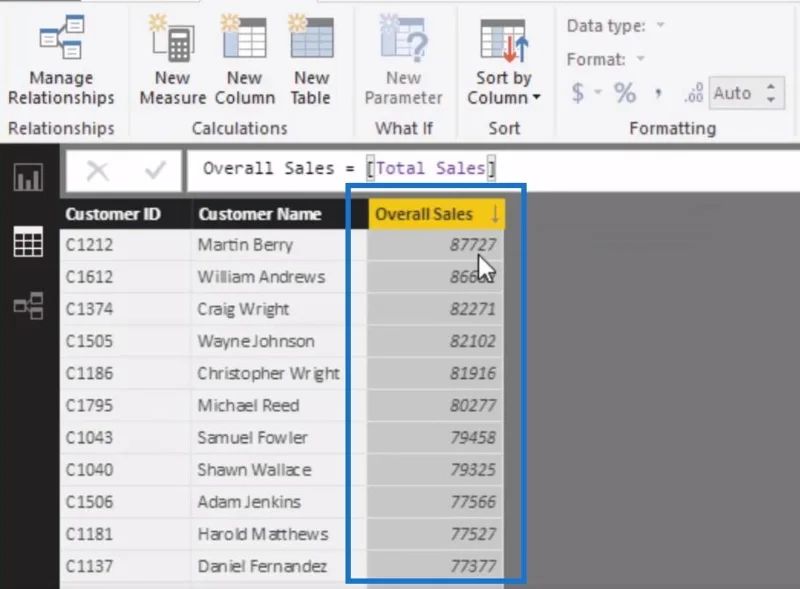800x589 pixels.
Task: Select sales value 77566
Action: [436, 502]
